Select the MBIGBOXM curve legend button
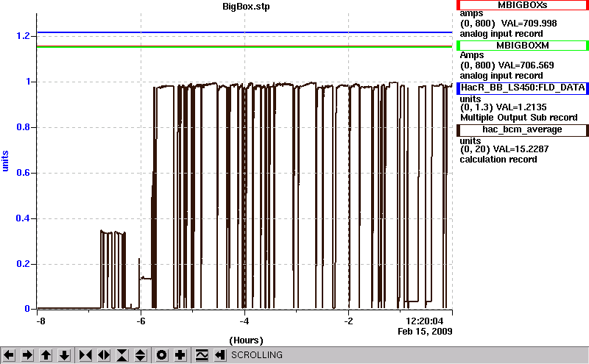 [523, 46]
